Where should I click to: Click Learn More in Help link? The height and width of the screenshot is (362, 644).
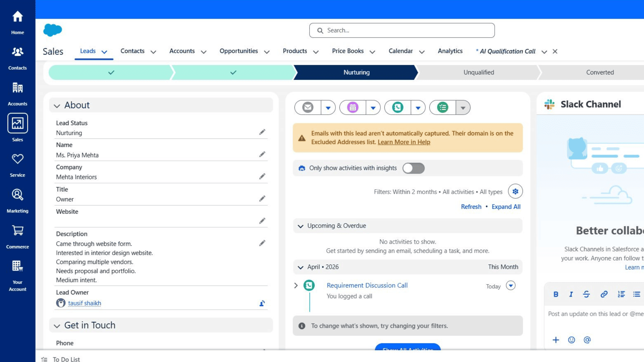coord(404,142)
